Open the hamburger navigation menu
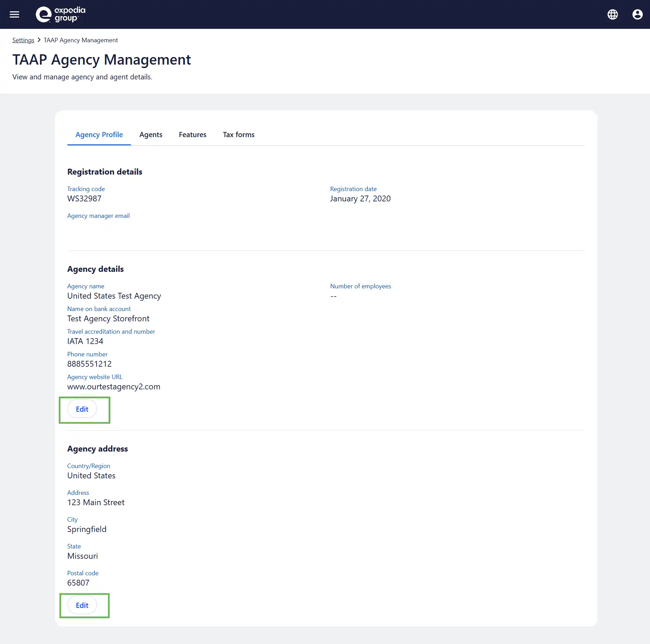The height and width of the screenshot is (644, 650). point(14,14)
